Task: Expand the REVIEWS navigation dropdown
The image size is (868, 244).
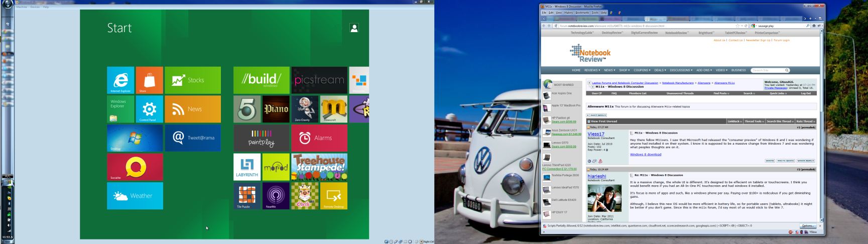Action: click(592, 70)
